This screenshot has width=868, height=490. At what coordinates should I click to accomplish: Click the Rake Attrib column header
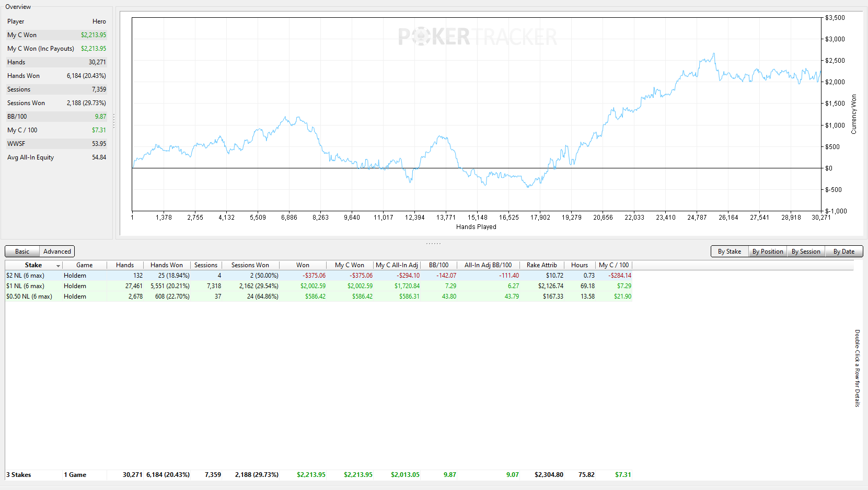coord(542,265)
